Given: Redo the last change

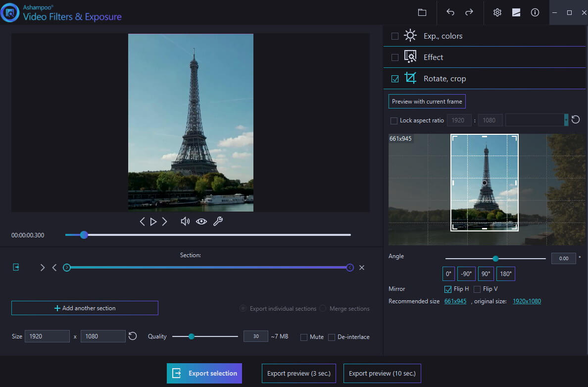Looking at the screenshot, I should [x=469, y=12].
